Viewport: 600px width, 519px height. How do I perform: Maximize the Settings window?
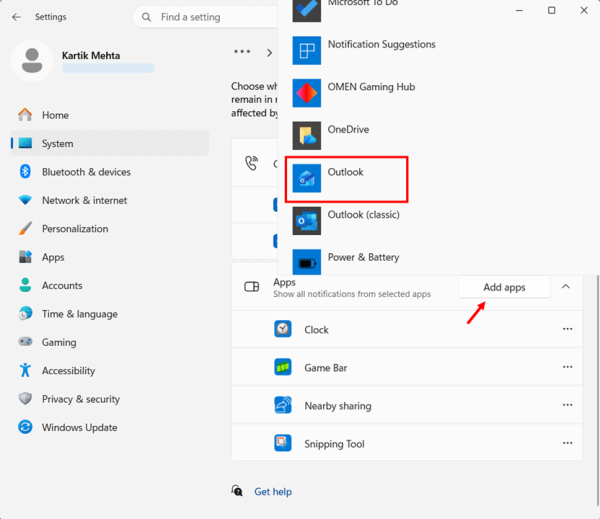(x=551, y=10)
